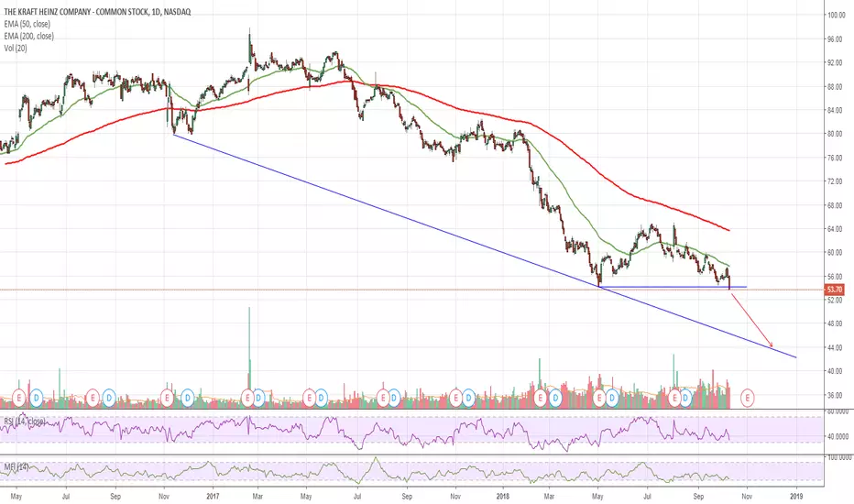Select the earnings marker at November 2016
The width and height of the screenshot is (854, 504).
point(167,398)
